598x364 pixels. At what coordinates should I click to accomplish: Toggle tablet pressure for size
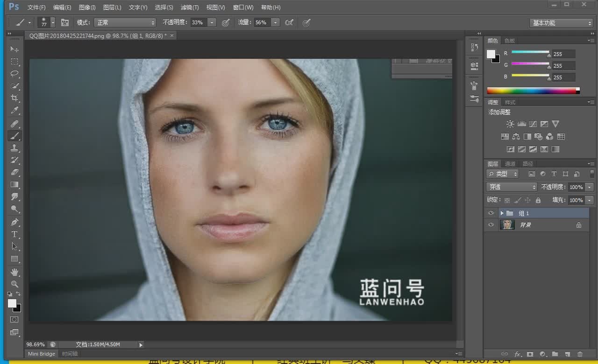click(306, 22)
